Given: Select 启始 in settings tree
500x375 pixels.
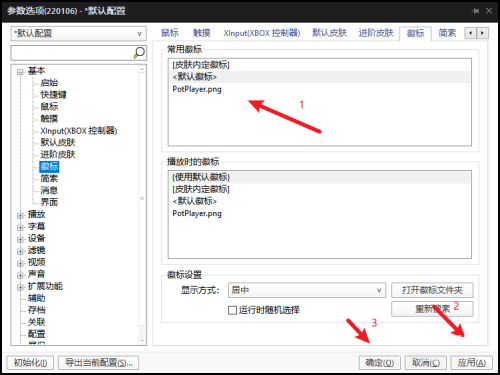Looking at the screenshot, I should coord(49,83).
